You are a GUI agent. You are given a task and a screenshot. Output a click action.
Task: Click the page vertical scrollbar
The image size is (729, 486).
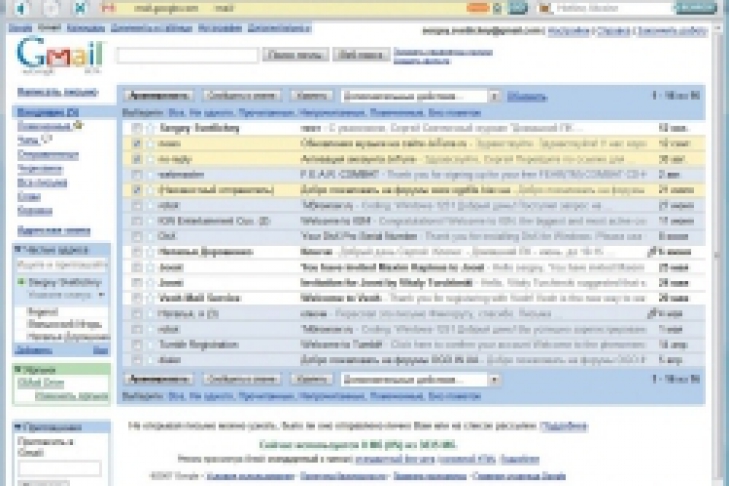point(719,250)
